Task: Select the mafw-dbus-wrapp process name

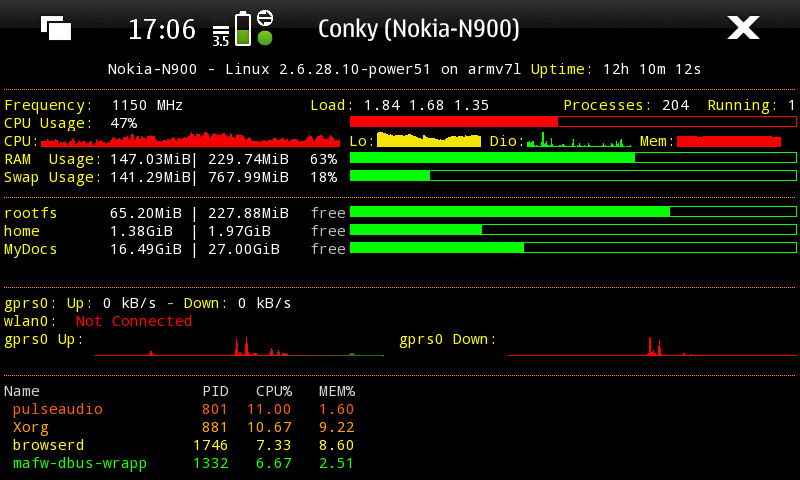Action: tap(80, 464)
